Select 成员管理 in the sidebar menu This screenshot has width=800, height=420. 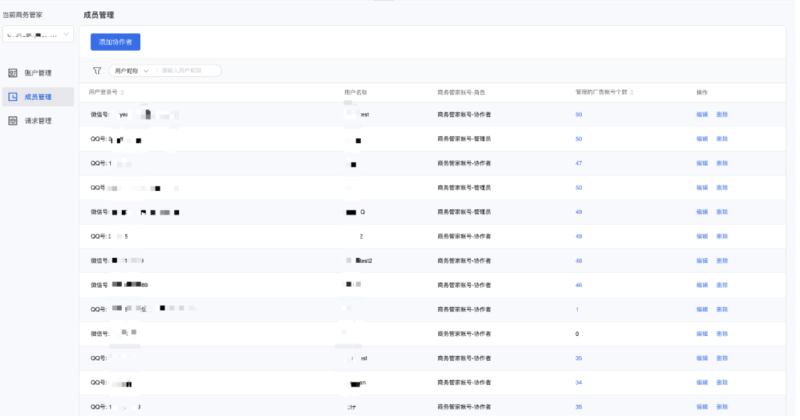pyautogui.click(x=38, y=97)
